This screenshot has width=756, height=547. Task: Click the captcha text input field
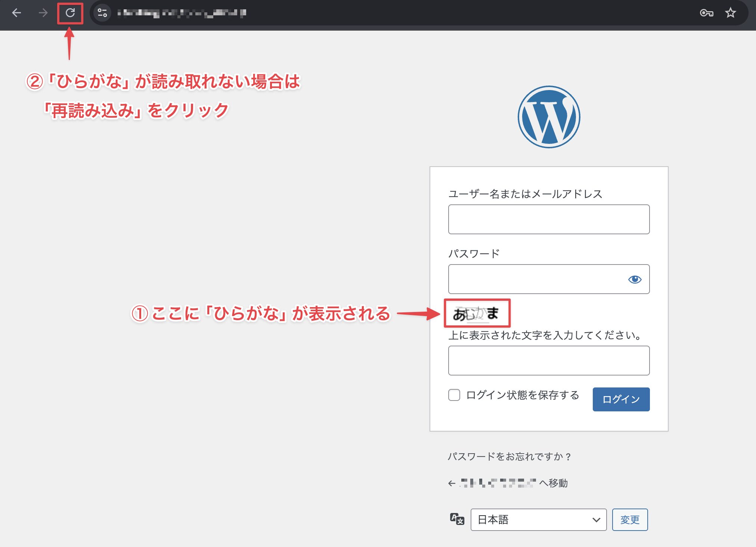pyautogui.click(x=549, y=361)
